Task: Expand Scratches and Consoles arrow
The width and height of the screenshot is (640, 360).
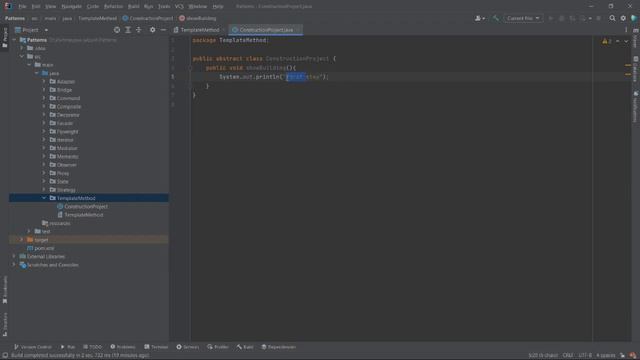Action: pos(14,264)
